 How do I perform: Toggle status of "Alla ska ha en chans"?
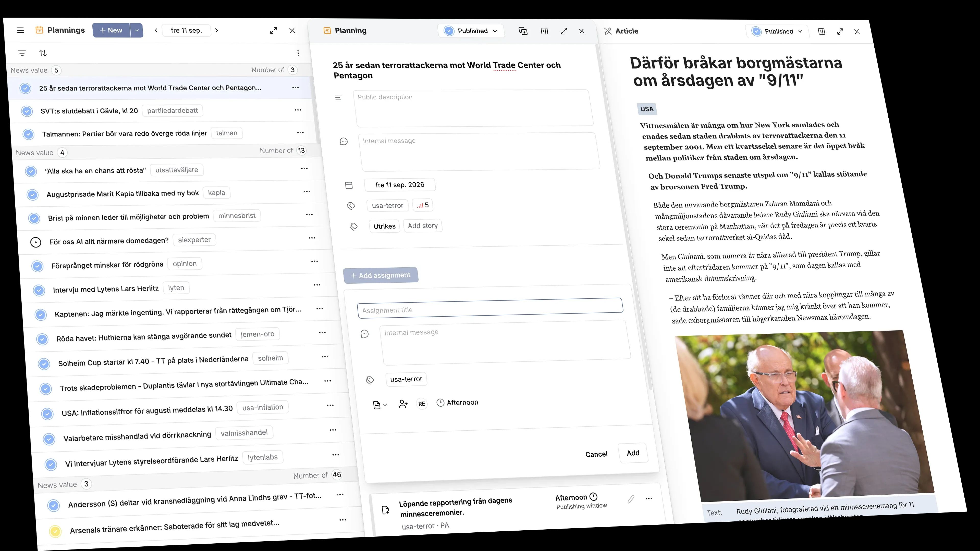click(x=31, y=171)
